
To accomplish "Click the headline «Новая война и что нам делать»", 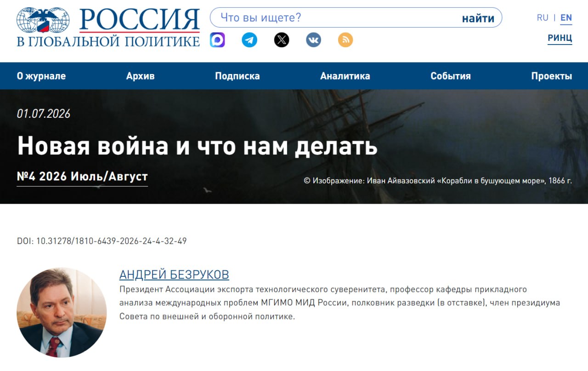I will pyautogui.click(x=197, y=146).
